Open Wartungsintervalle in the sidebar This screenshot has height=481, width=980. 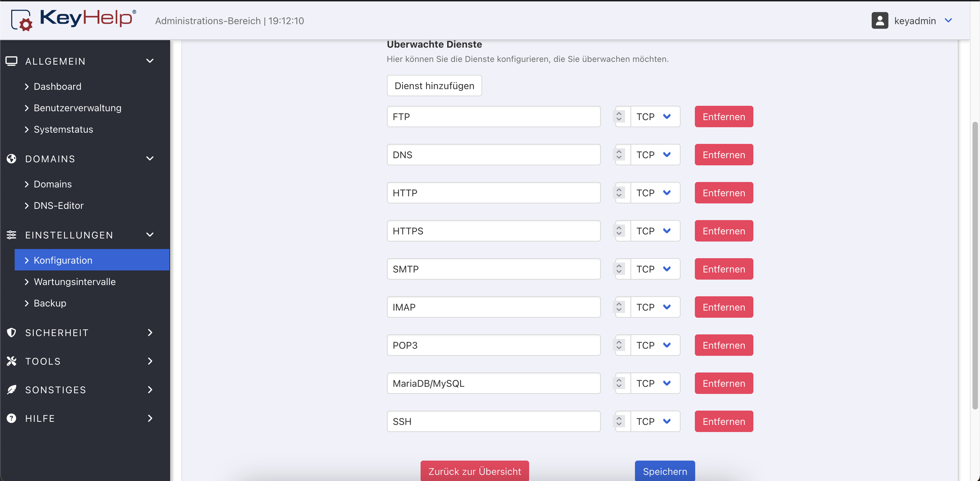point(75,282)
